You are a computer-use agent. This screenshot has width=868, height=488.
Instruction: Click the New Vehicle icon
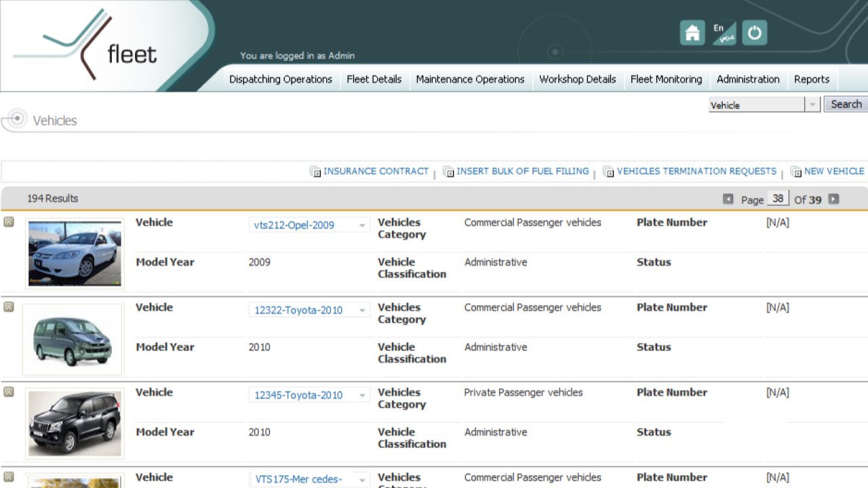[796, 172]
